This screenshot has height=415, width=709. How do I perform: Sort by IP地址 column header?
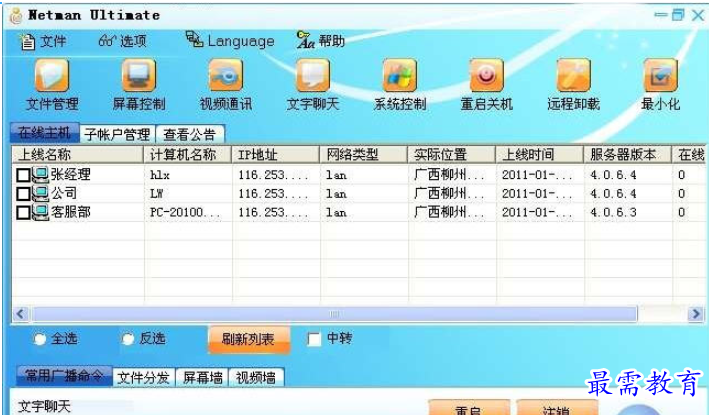pyautogui.click(x=276, y=155)
